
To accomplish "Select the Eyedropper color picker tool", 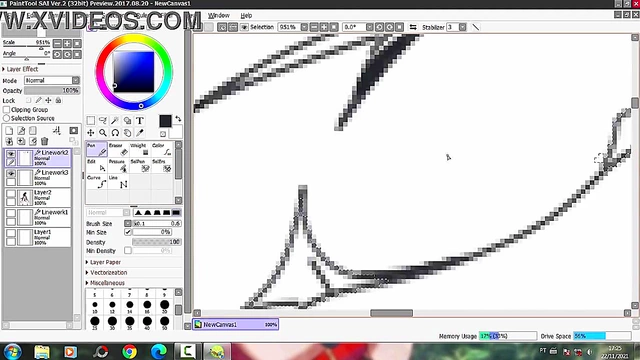I will [x=140, y=133].
